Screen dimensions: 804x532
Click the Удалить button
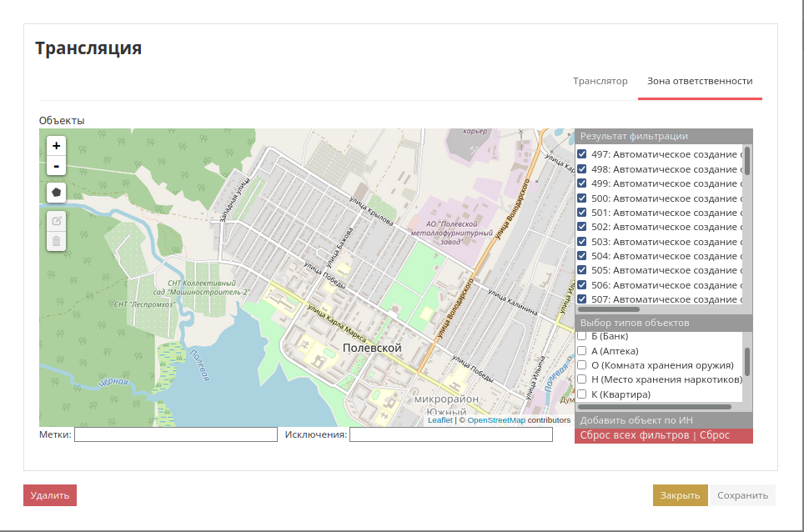coord(50,495)
